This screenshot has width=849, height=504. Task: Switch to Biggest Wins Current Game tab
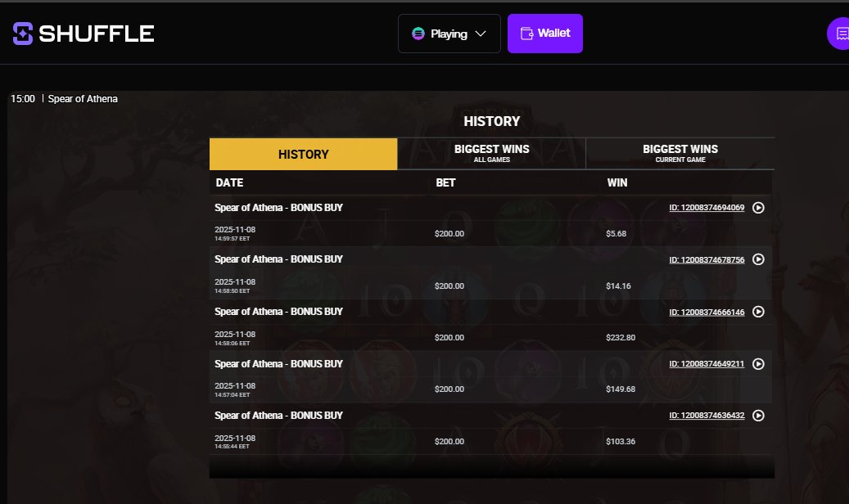pyautogui.click(x=680, y=153)
